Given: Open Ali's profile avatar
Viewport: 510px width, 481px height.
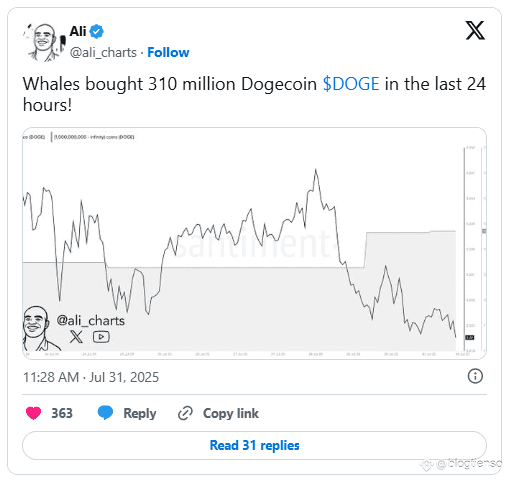Looking at the screenshot, I should click(x=44, y=42).
